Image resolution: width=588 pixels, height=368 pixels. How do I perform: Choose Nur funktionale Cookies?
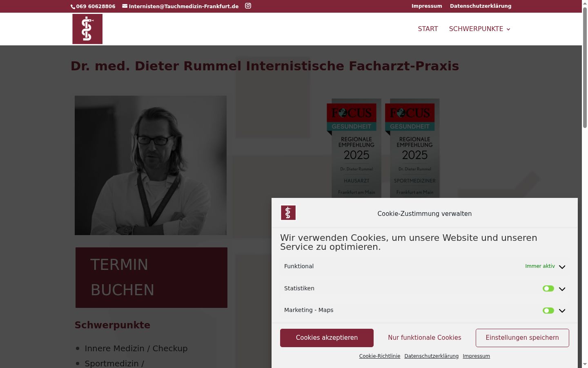tap(425, 338)
